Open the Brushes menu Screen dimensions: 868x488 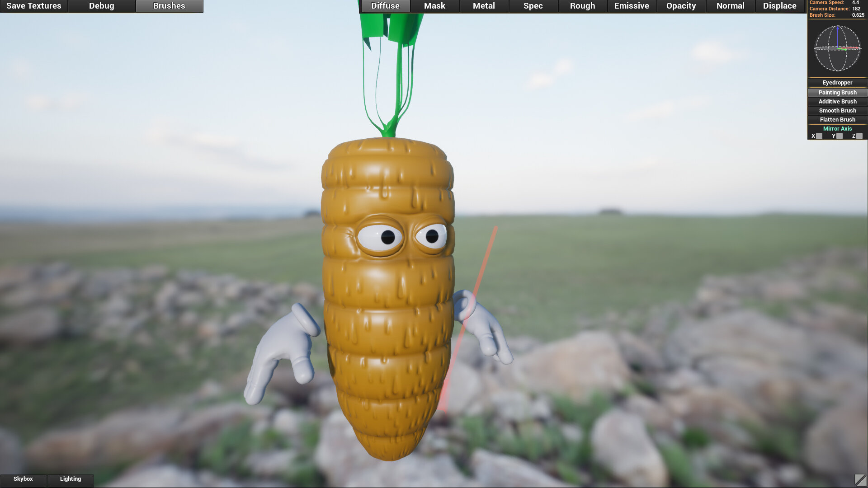point(169,6)
